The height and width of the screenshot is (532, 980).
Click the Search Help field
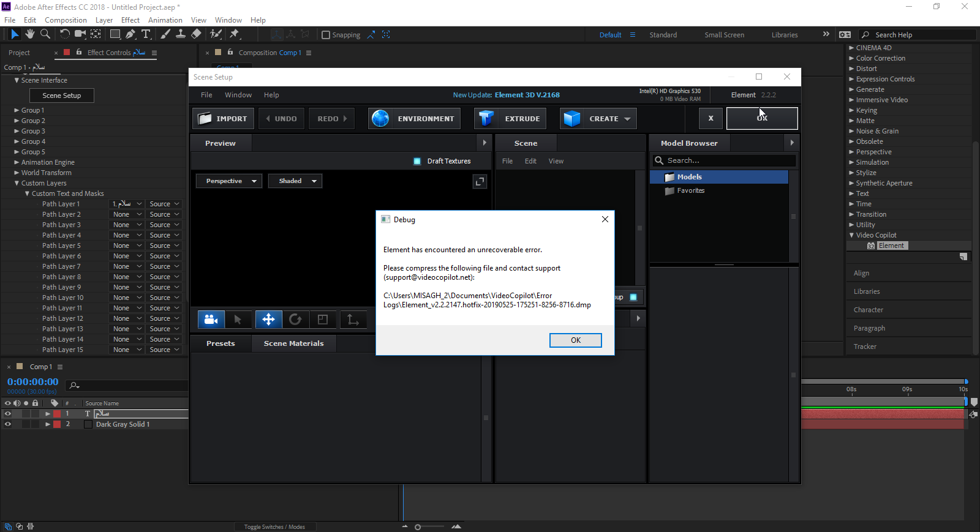[917, 35]
